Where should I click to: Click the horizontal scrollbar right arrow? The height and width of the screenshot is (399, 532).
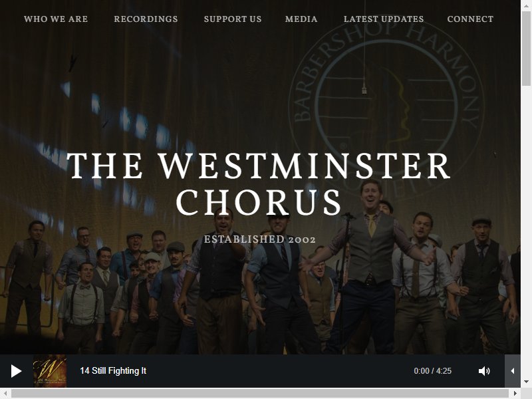click(515, 393)
